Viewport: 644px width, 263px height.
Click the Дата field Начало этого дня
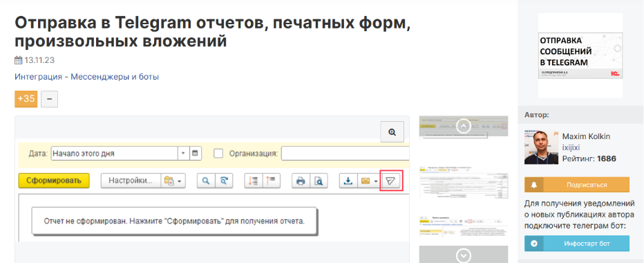[114, 154]
